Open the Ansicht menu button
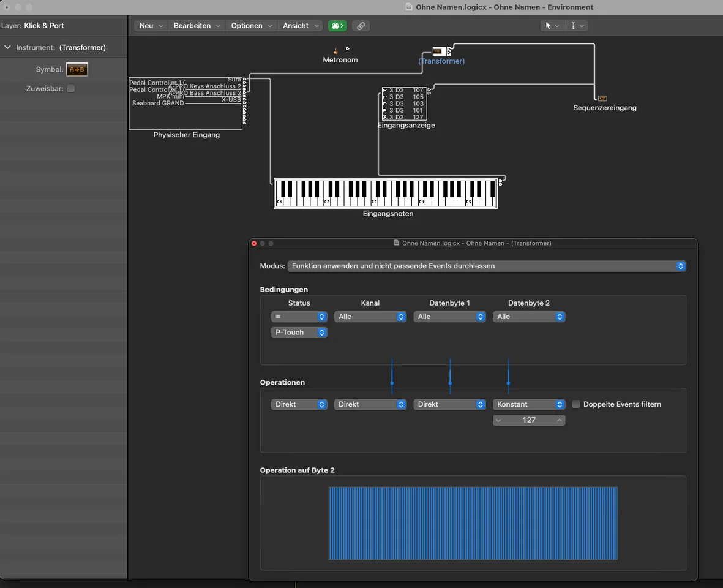This screenshot has width=723, height=588. point(301,26)
